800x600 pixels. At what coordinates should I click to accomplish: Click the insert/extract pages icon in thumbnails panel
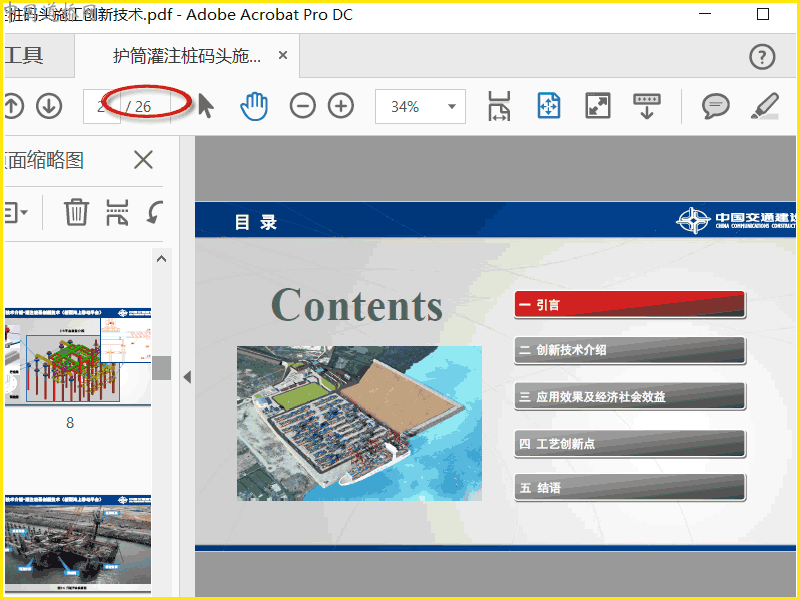coord(117,212)
